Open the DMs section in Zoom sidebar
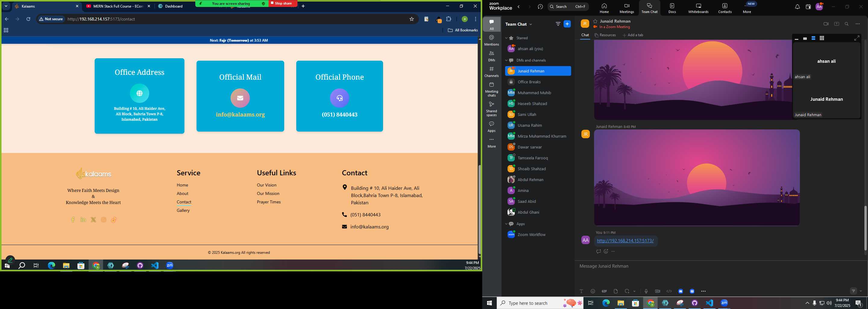Image resolution: width=868 pixels, height=309 pixels. [x=491, y=56]
